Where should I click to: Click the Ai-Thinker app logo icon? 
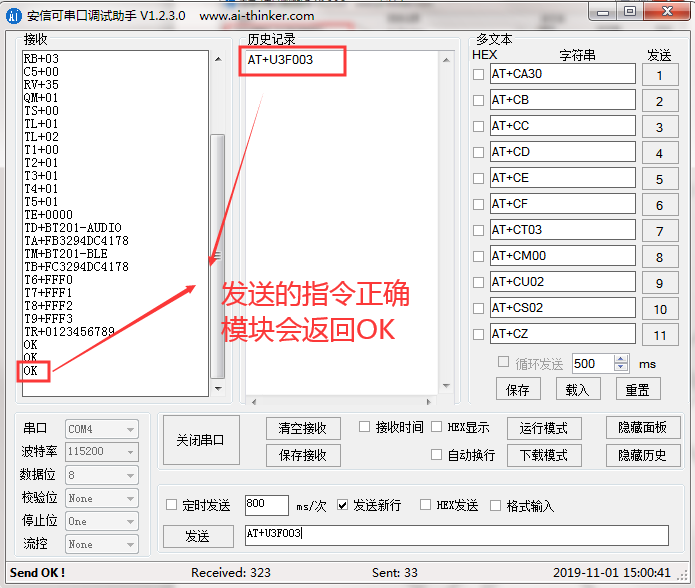pyautogui.click(x=14, y=16)
